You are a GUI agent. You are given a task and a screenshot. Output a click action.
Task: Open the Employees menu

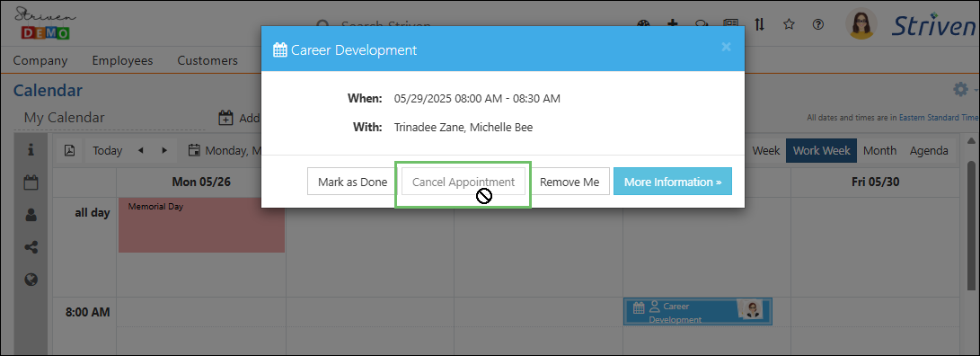[122, 61]
